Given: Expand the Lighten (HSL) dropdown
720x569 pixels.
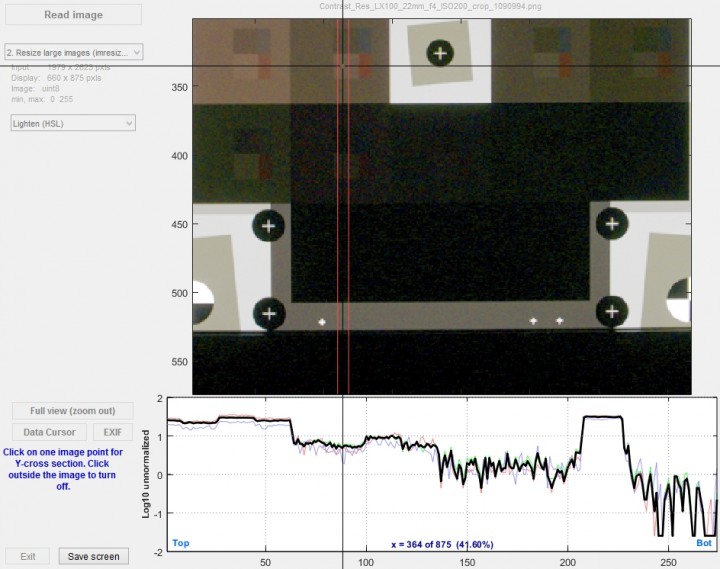Looking at the screenshot, I should coord(73,123).
